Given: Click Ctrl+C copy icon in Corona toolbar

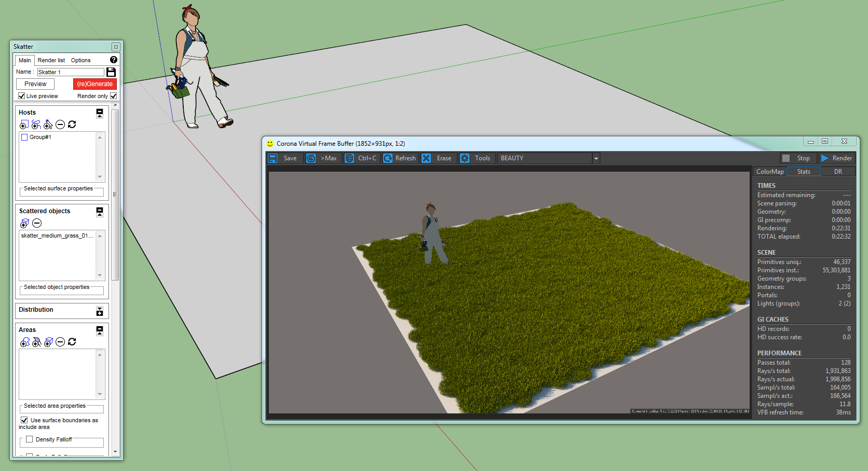Looking at the screenshot, I should pos(349,158).
